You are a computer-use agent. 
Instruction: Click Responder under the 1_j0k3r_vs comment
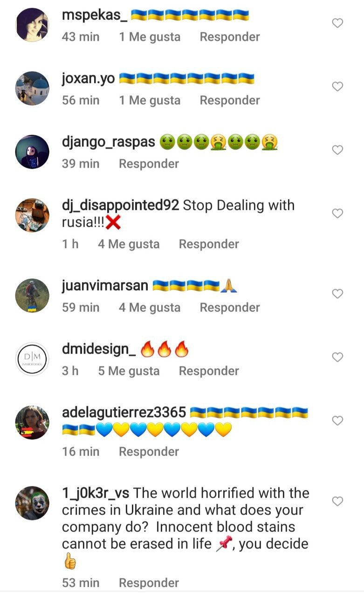(x=149, y=583)
